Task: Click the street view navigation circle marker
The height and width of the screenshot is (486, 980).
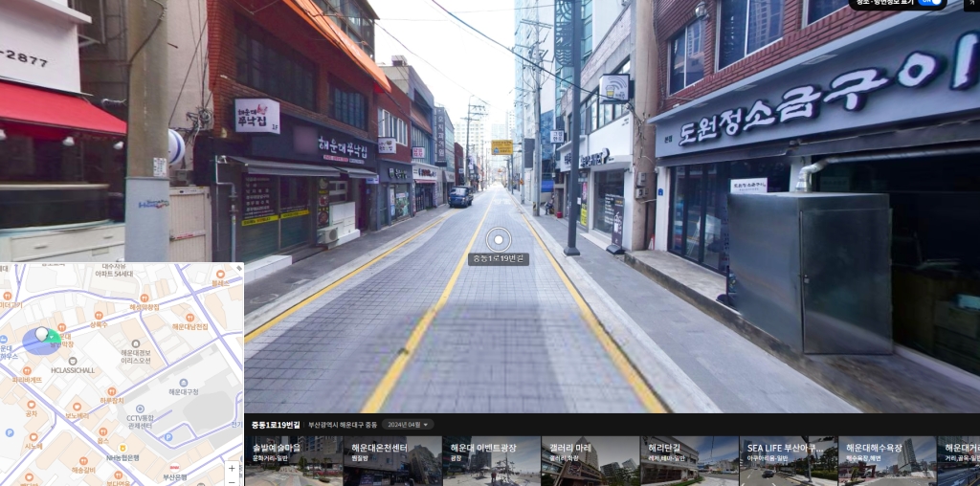Action: (x=499, y=240)
